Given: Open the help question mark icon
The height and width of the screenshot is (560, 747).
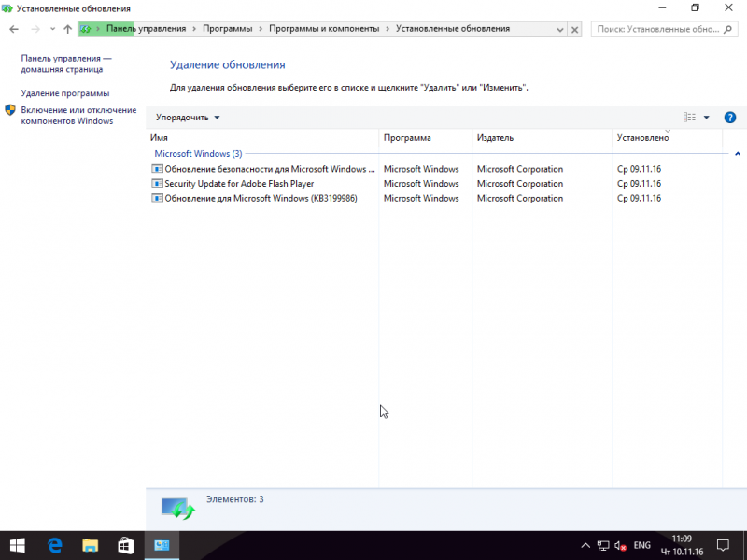Looking at the screenshot, I should click(x=730, y=118).
